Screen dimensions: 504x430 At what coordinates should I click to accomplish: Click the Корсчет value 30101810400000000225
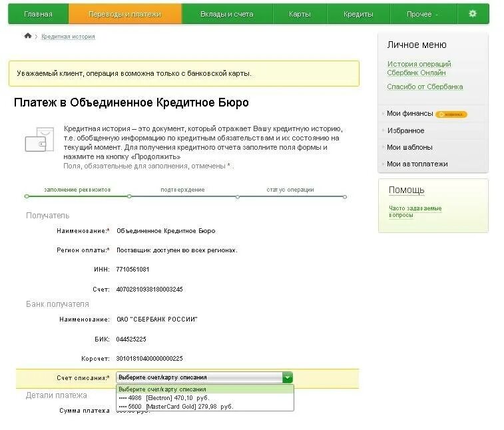point(149,358)
